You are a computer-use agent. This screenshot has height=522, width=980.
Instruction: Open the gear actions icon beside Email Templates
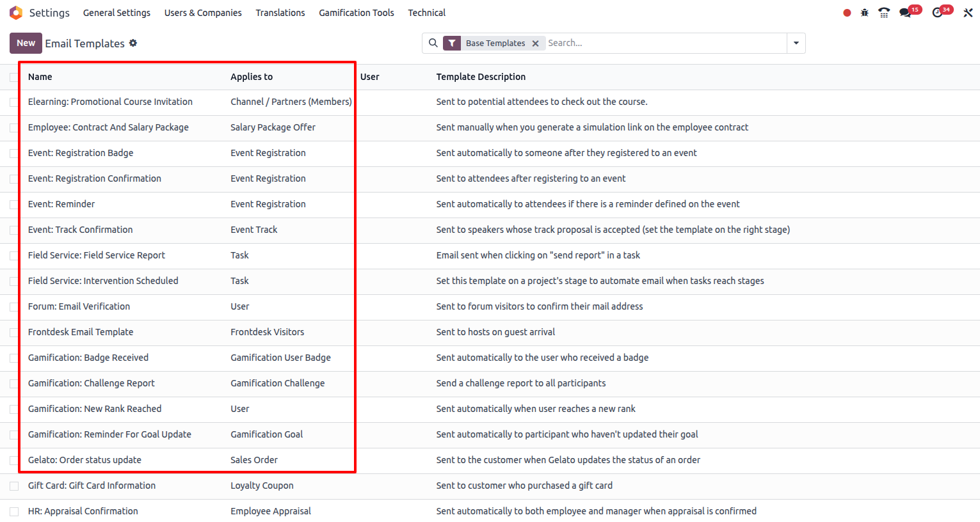point(133,43)
